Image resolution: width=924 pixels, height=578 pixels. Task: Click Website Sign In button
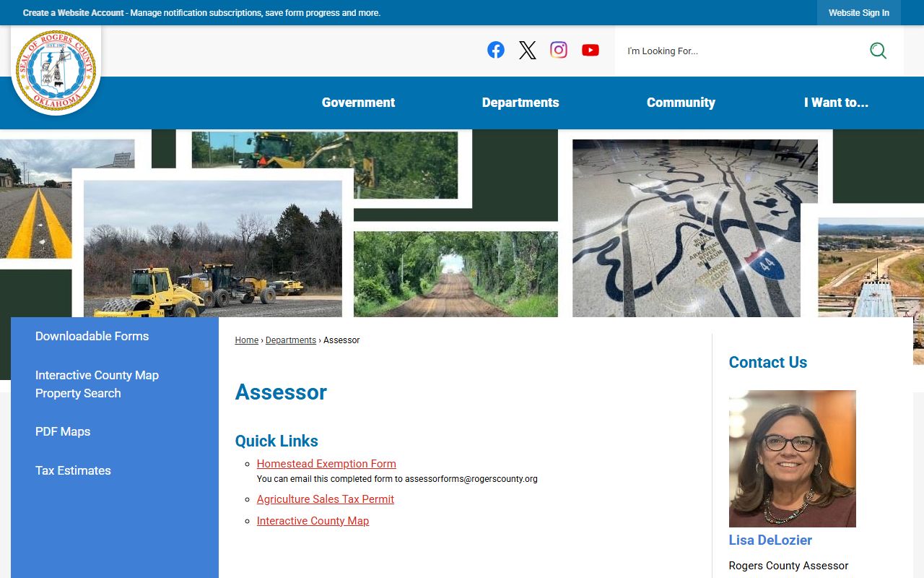pyautogui.click(x=859, y=13)
